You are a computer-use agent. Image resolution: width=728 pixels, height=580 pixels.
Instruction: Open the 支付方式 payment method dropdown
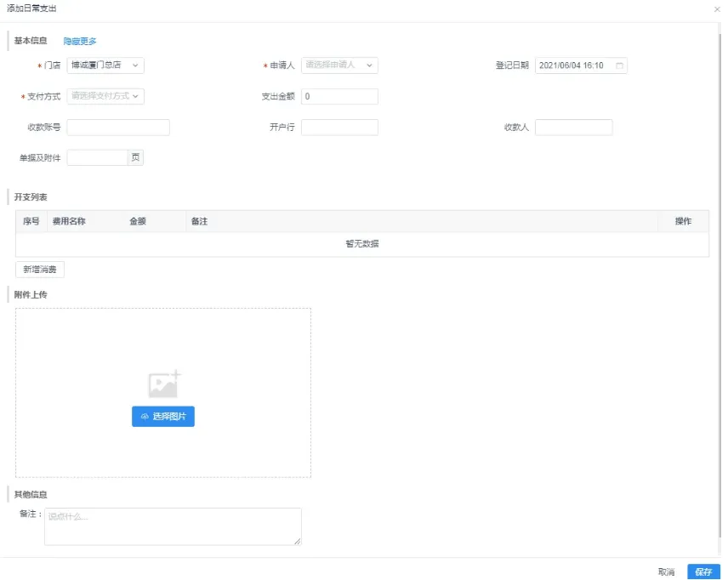[x=105, y=96]
